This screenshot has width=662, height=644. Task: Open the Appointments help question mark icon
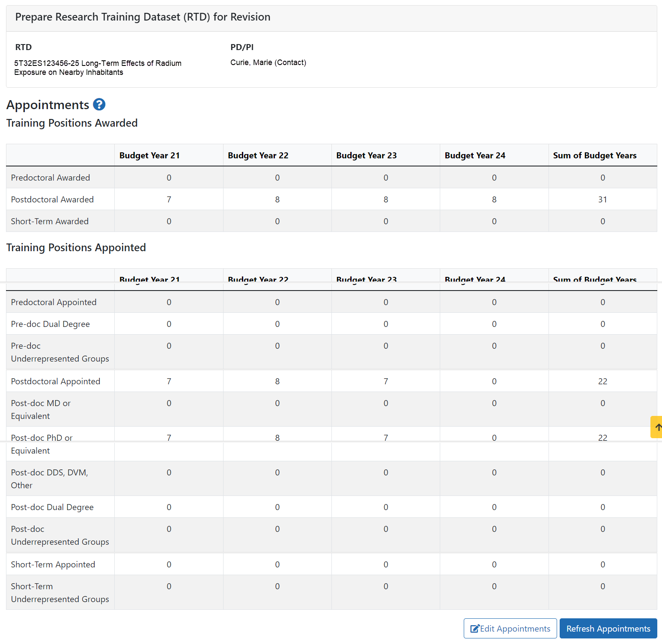coord(99,104)
